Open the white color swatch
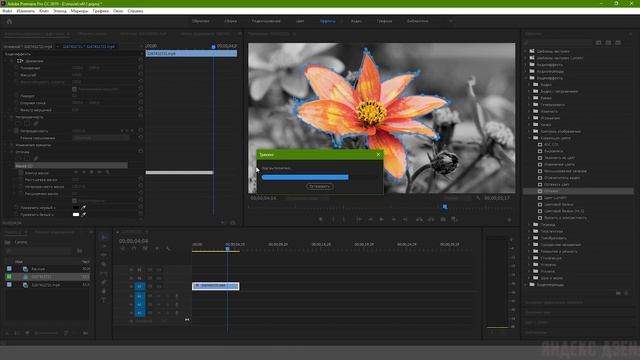 (76, 214)
